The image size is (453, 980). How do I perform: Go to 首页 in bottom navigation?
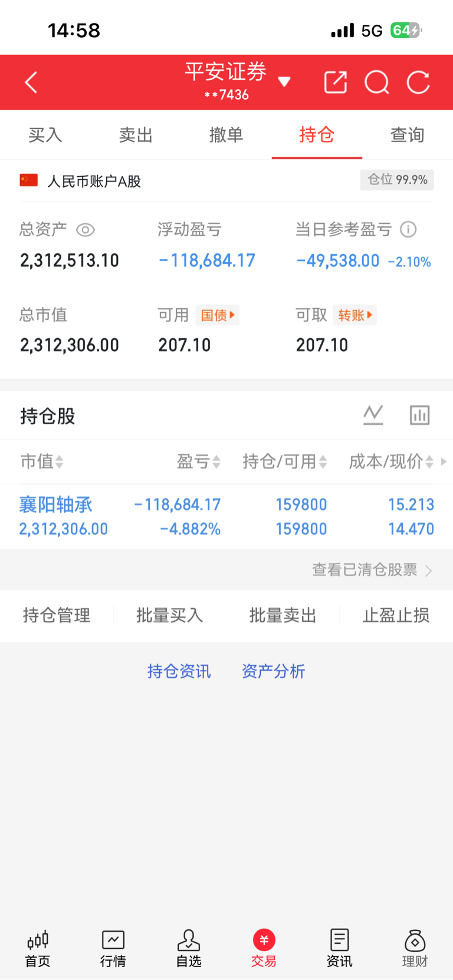coord(38,948)
